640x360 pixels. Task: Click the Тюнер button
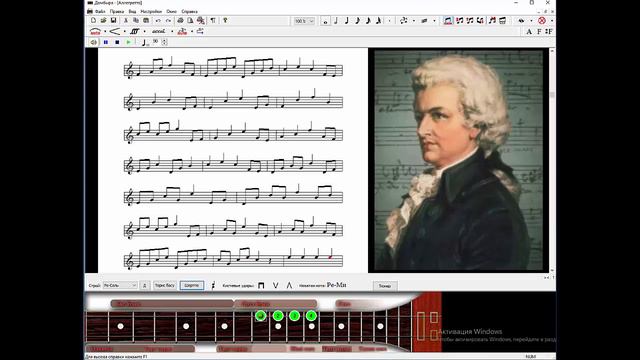385,286
